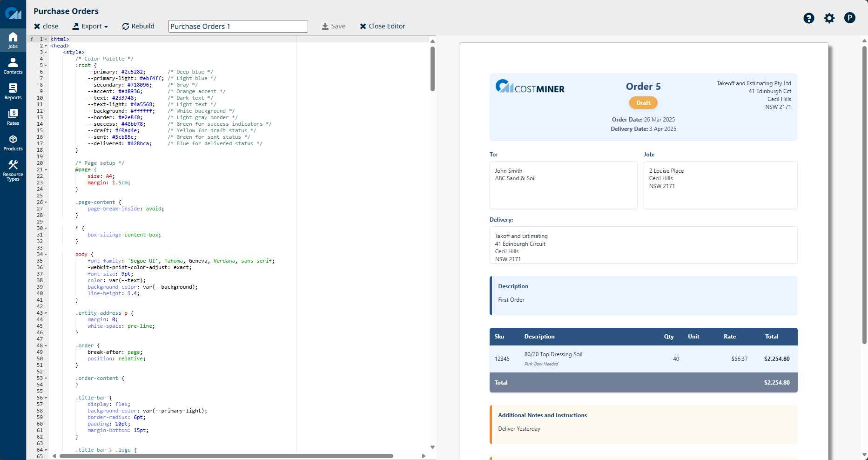The height and width of the screenshot is (460, 868).
Task: Click the Takoff and Estimating delivery text
Action: pyautogui.click(x=521, y=236)
